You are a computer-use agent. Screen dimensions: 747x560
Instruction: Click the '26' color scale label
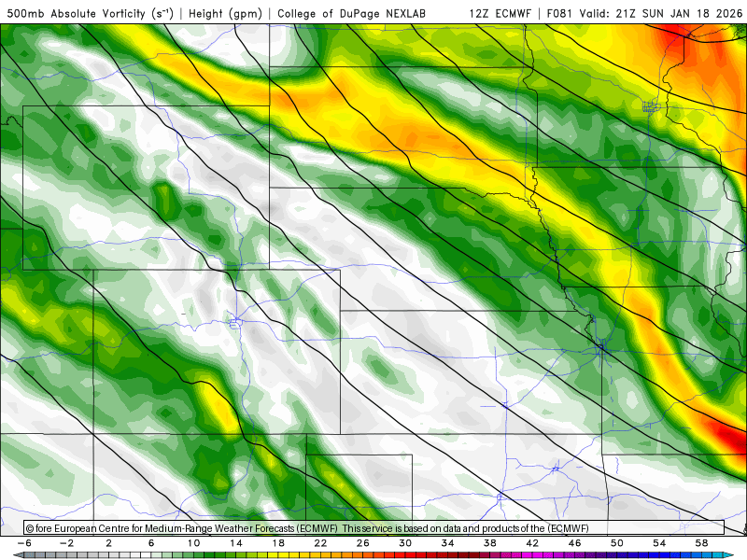363,543
